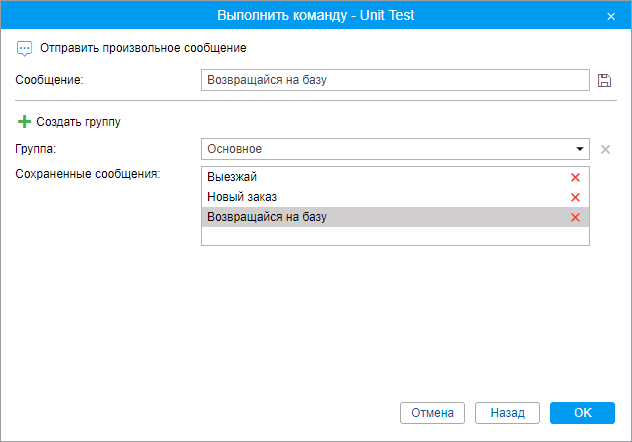Select highlighted "Возвращайся на базу" list entry
Screen dimensions: 632x442
point(380,217)
